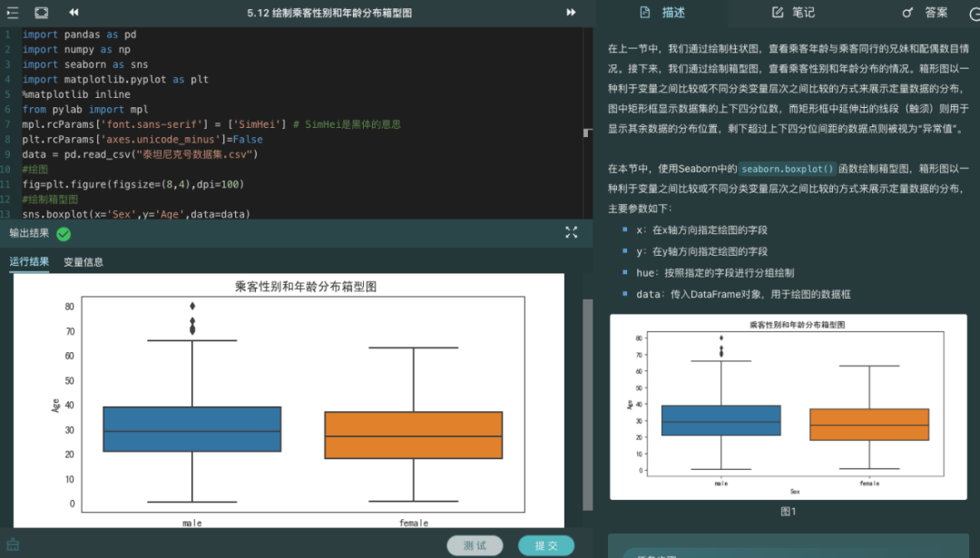Select the 运行结果 tab
The height and width of the screenshot is (558, 980).
[x=29, y=262]
